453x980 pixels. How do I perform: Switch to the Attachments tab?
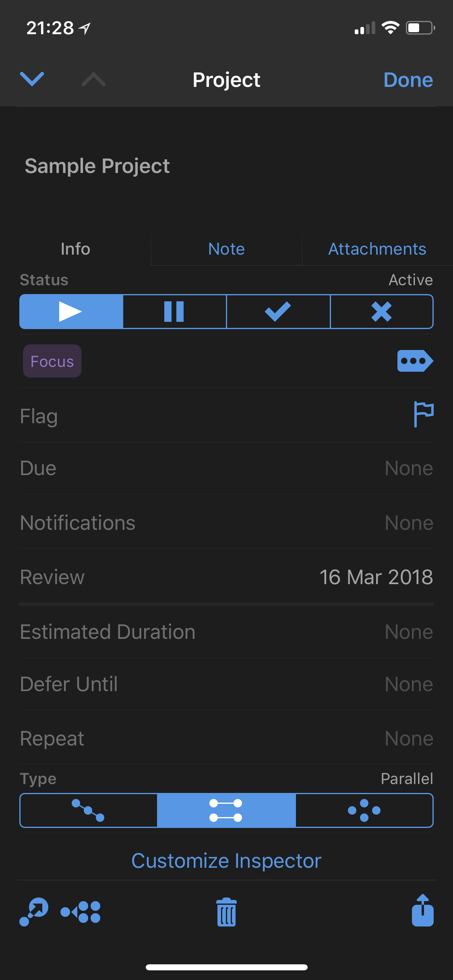377,249
